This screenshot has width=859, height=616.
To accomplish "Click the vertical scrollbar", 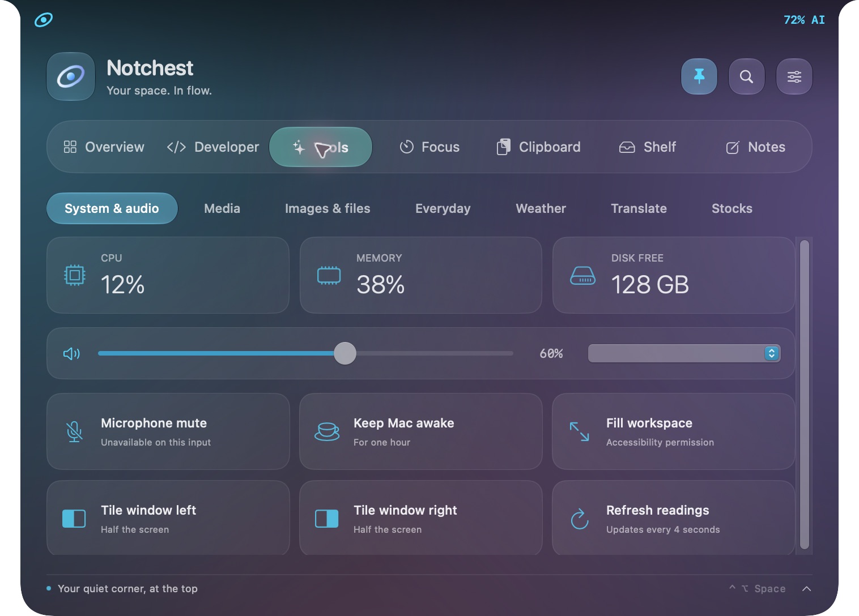I will 805,395.
